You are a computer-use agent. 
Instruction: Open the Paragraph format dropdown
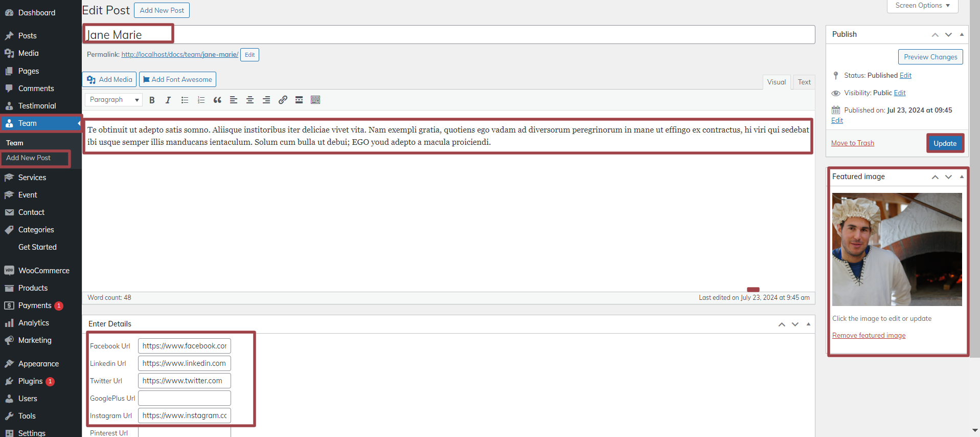click(113, 100)
